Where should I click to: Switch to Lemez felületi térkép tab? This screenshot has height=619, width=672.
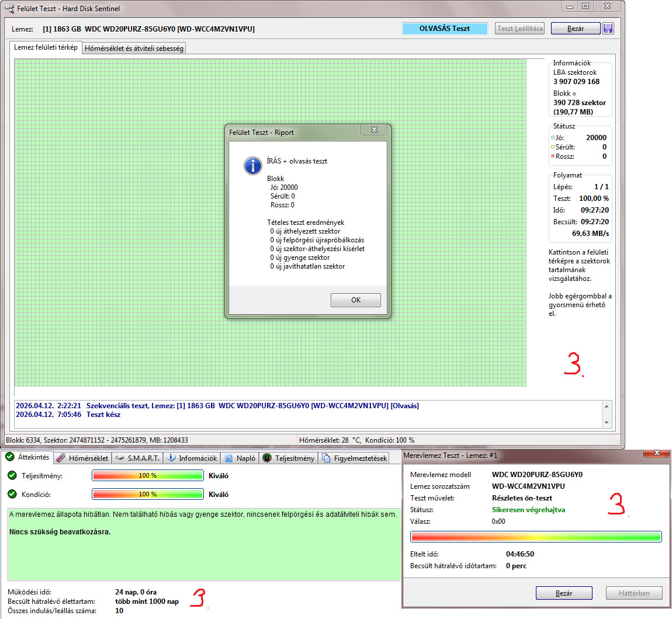pyautogui.click(x=46, y=47)
